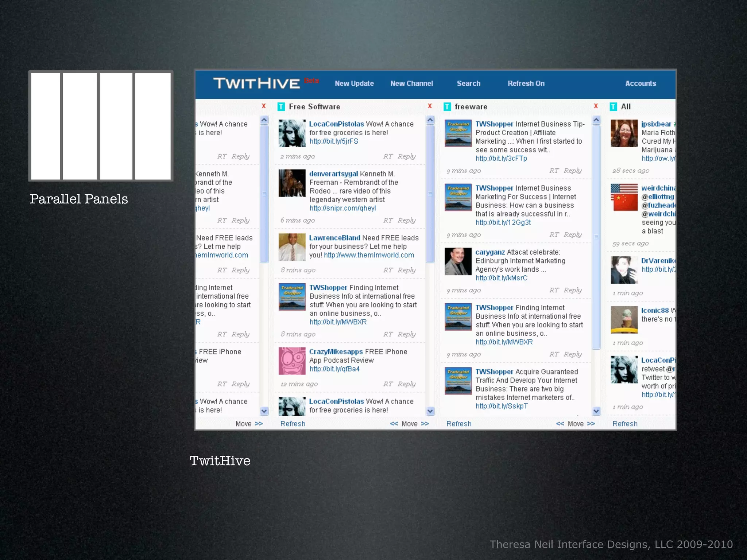Click Refresh link under freeware panel
The height and width of the screenshot is (560, 747).
point(459,424)
